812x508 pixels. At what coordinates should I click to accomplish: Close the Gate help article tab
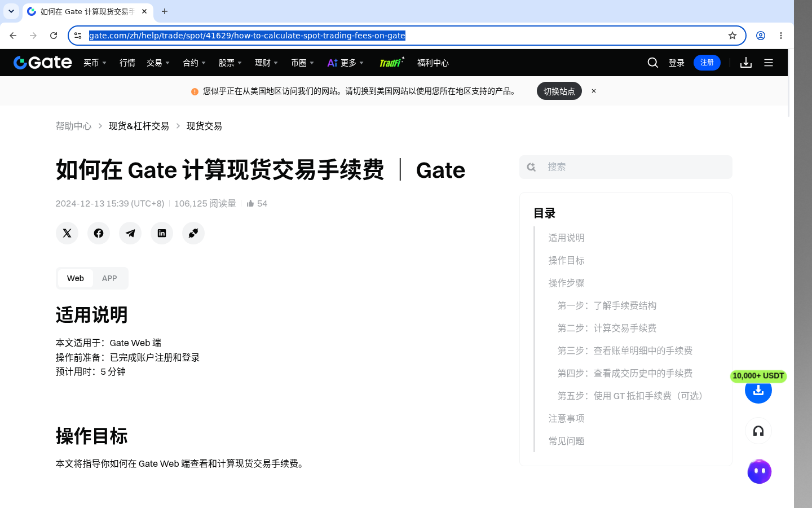[144, 11]
